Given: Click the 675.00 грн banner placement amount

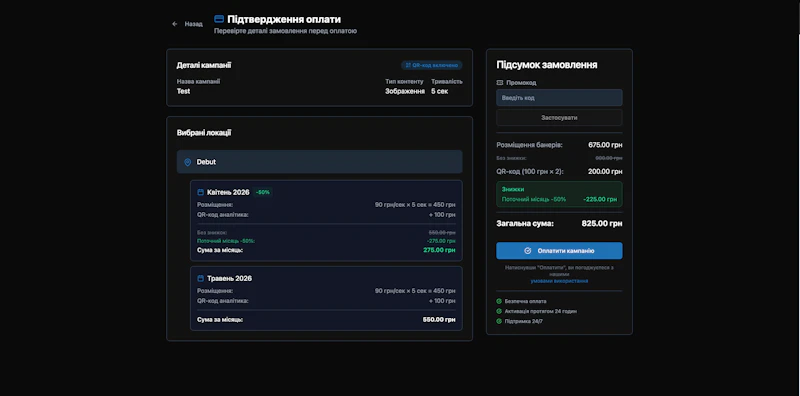Looking at the screenshot, I should pyautogui.click(x=605, y=145).
